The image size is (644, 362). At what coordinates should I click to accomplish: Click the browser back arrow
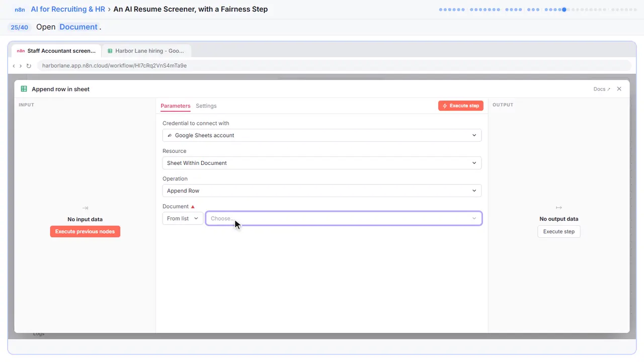(14, 66)
